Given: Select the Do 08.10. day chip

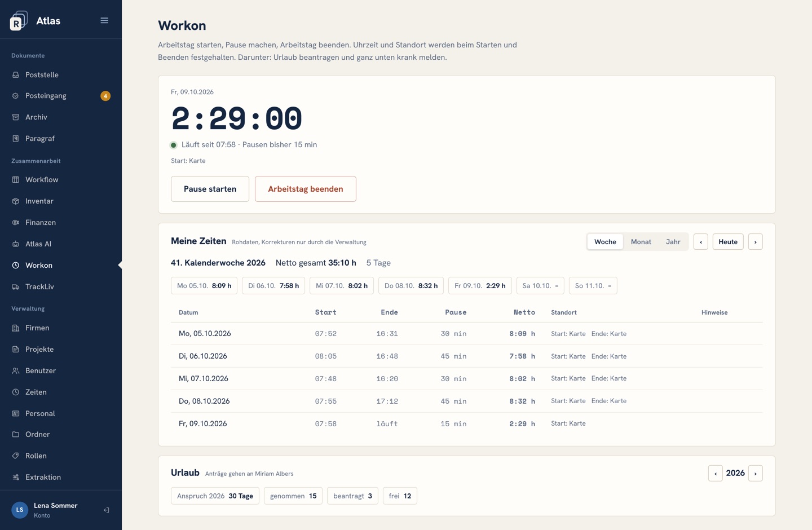Looking at the screenshot, I should [x=411, y=286].
